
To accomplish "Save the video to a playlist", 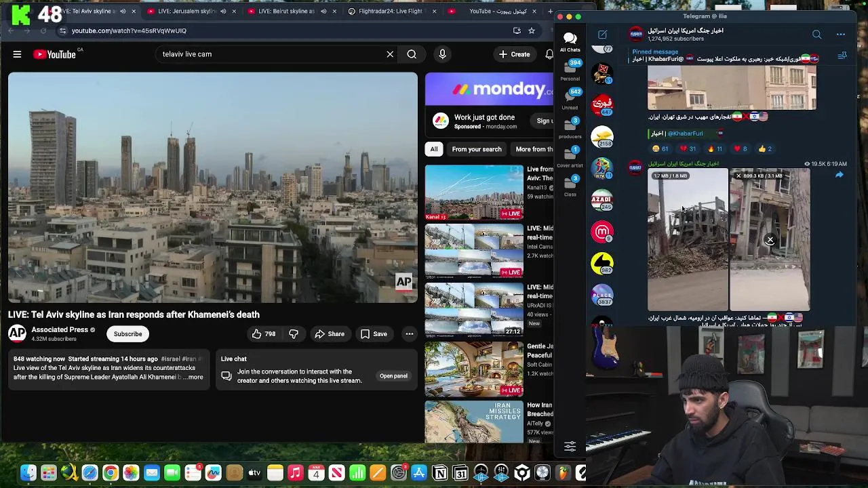I will tap(374, 333).
